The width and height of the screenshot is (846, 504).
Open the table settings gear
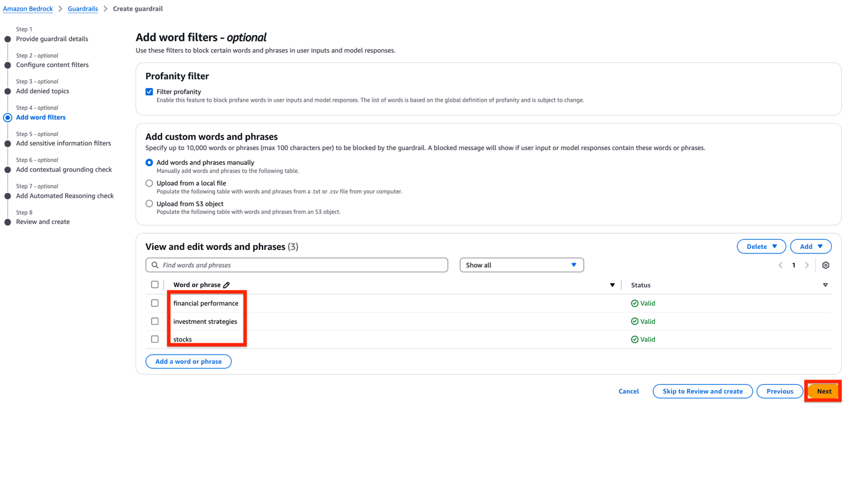(826, 265)
